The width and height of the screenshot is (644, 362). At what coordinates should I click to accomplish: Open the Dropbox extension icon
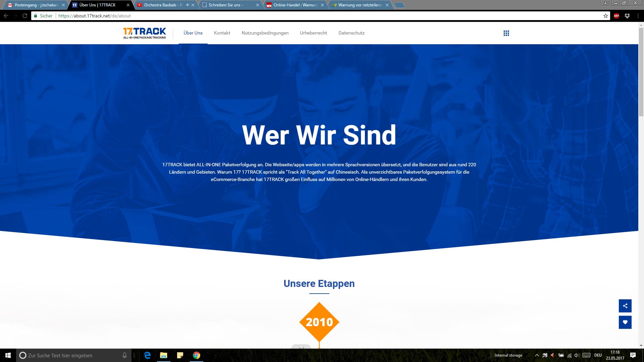(x=627, y=16)
